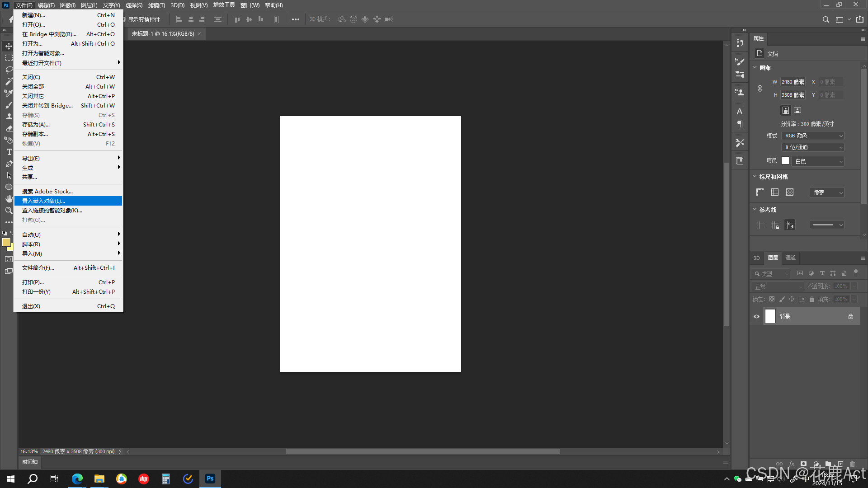Select the Zoom tool
Viewport: 868px width, 488px height.
pyautogui.click(x=9, y=211)
